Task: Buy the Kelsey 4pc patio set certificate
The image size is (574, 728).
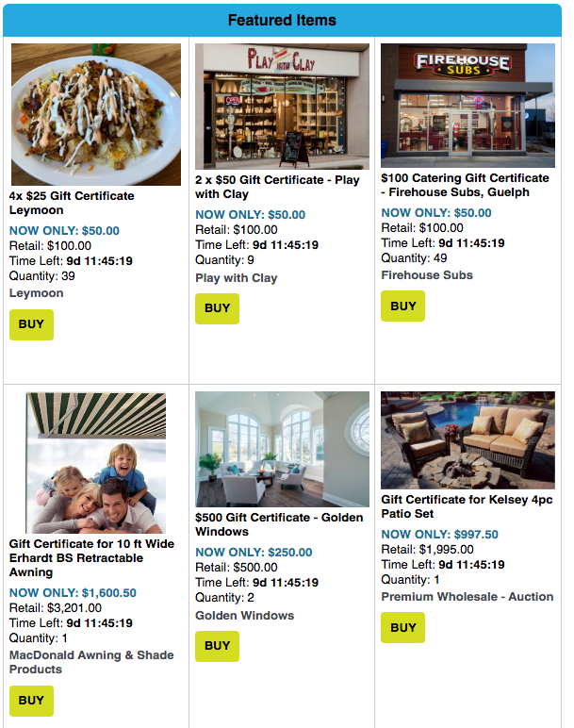Action: 402,628
